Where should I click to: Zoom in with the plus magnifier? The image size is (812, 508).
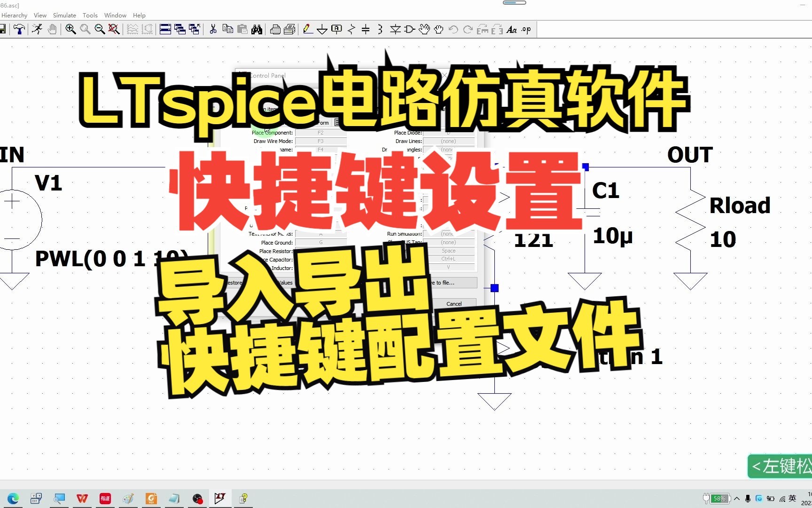pos(70,30)
